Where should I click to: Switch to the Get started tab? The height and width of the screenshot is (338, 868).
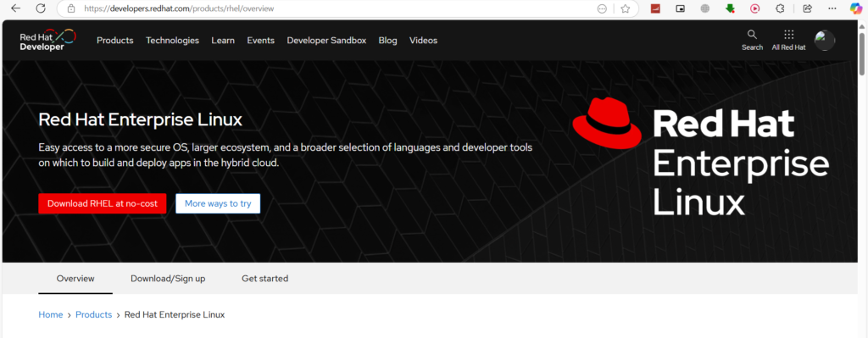(x=265, y=279)
